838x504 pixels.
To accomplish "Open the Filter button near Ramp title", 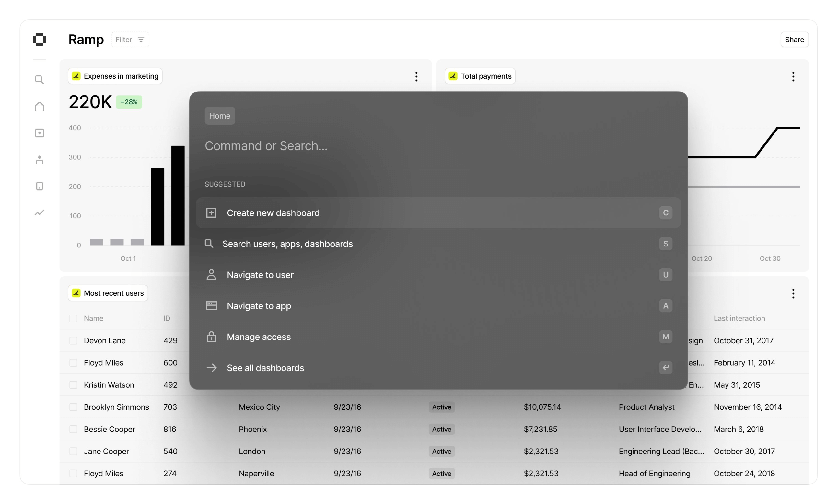I will click(x=130, y=40).
